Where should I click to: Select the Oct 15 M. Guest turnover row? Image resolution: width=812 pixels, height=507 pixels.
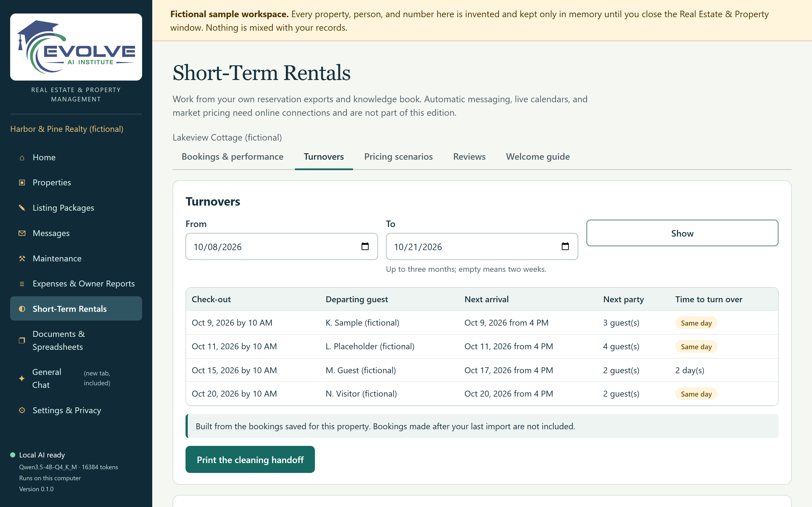(x=482, y=370)
